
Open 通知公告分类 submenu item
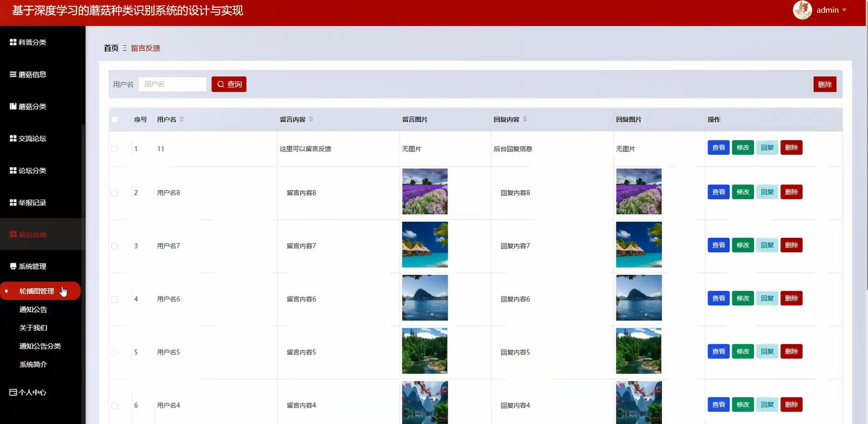point(40,346)
